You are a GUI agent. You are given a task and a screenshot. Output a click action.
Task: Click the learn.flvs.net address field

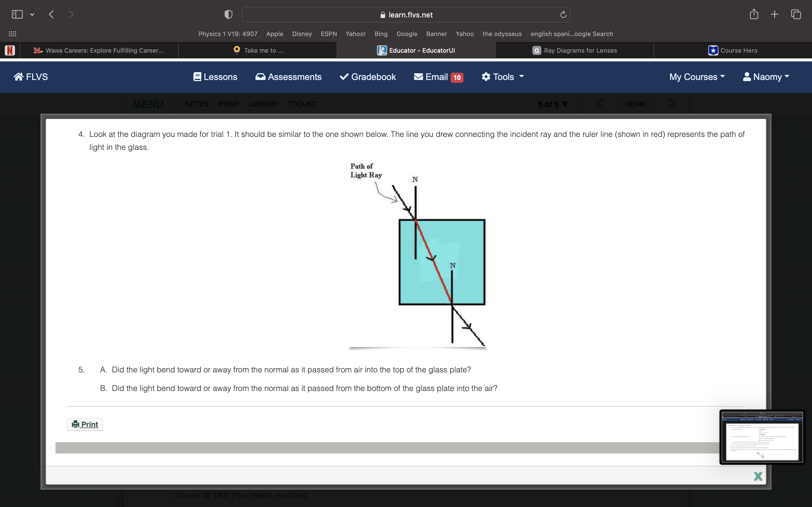[406, 15]
